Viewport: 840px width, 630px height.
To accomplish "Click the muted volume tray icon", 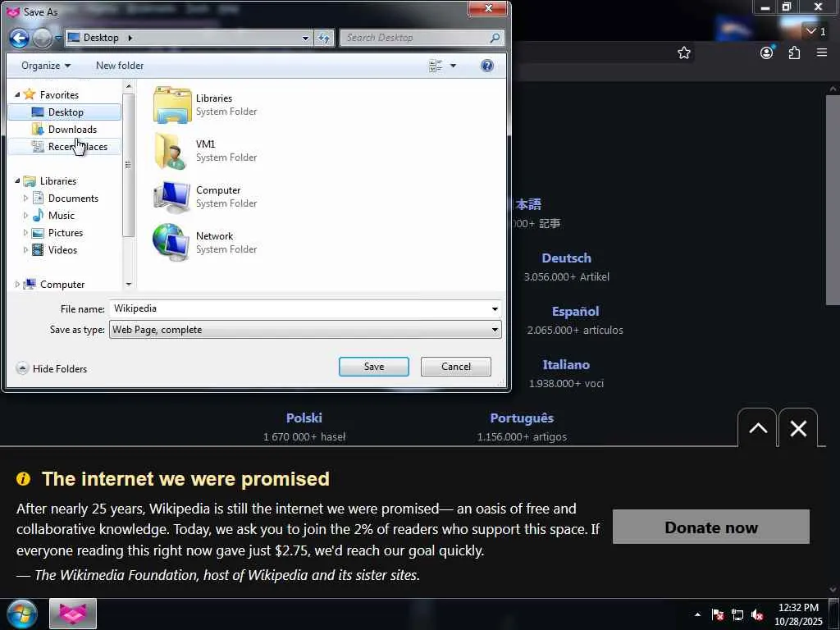I will click(757, 614).
